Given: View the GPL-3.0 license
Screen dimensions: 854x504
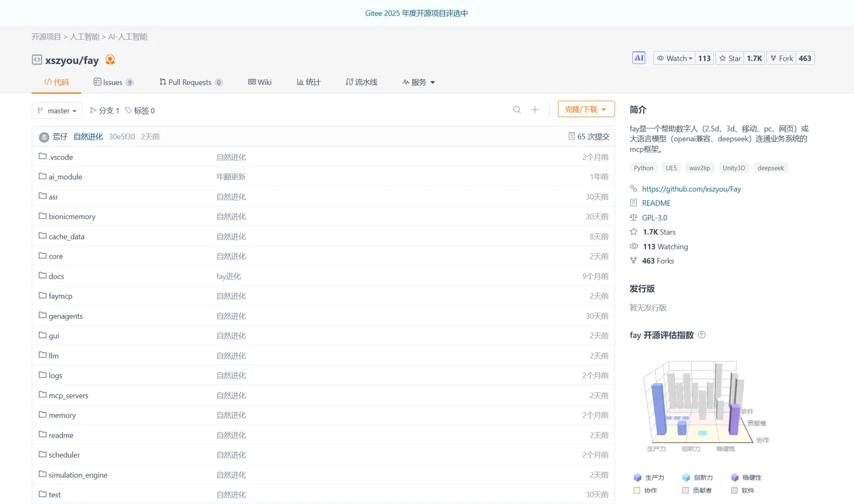Looking at the screenshot, I should [655, 218].
